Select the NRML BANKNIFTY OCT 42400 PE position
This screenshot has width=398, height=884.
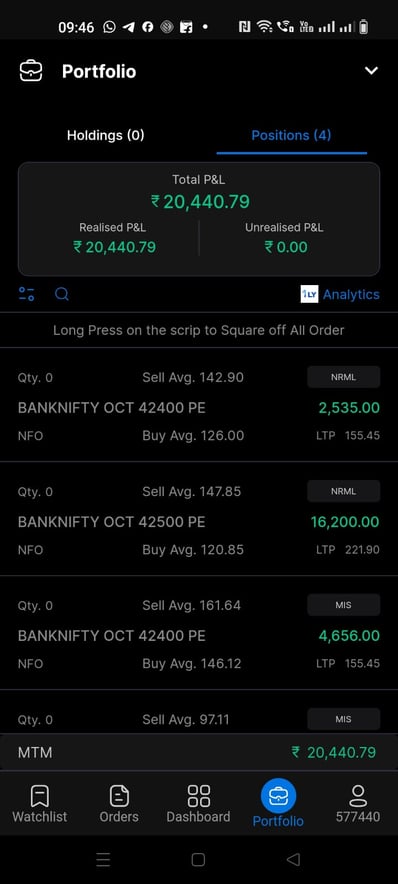199,405
